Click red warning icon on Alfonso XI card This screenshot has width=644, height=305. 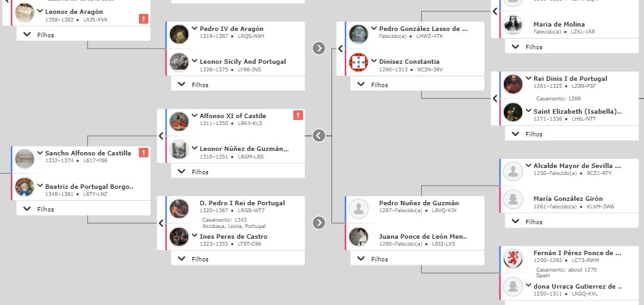[x=298, y=115]
